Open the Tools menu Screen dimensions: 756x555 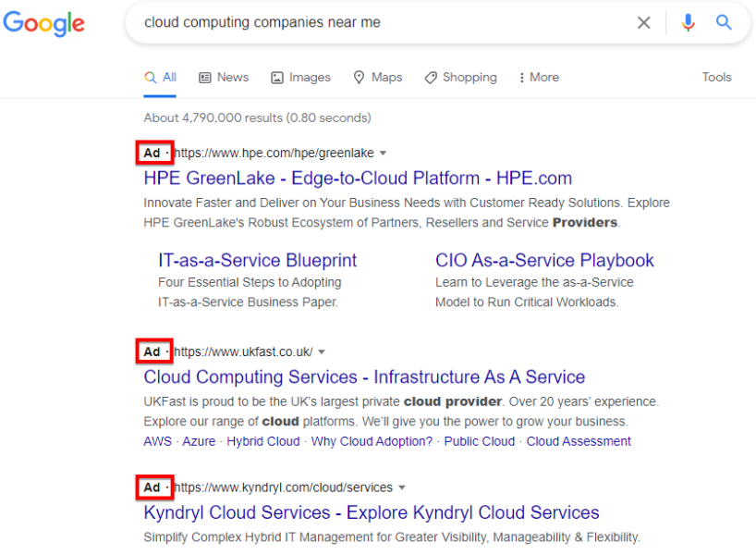(716, 78)
